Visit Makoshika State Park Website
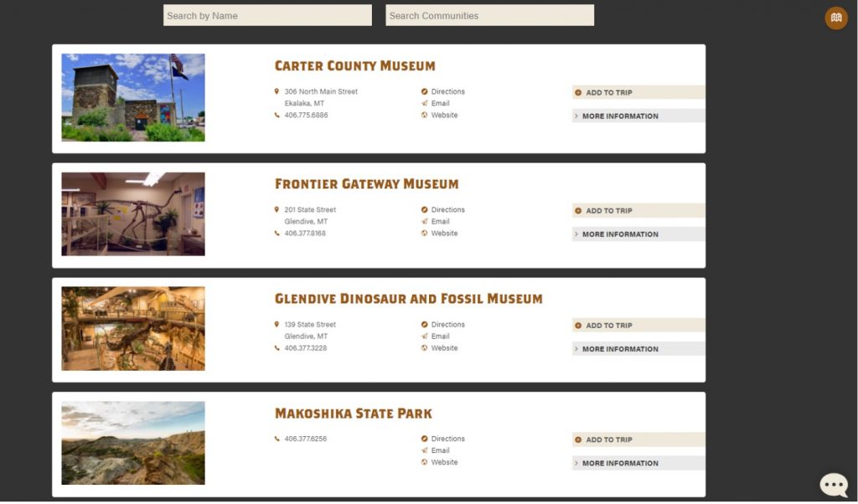Viewport: 858px width, 504px height. pyautogui.click(x=444, y=462)
